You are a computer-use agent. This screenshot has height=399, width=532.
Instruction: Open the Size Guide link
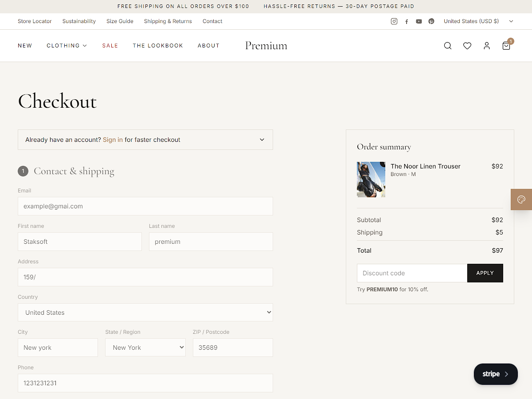[x=120, y=21]
